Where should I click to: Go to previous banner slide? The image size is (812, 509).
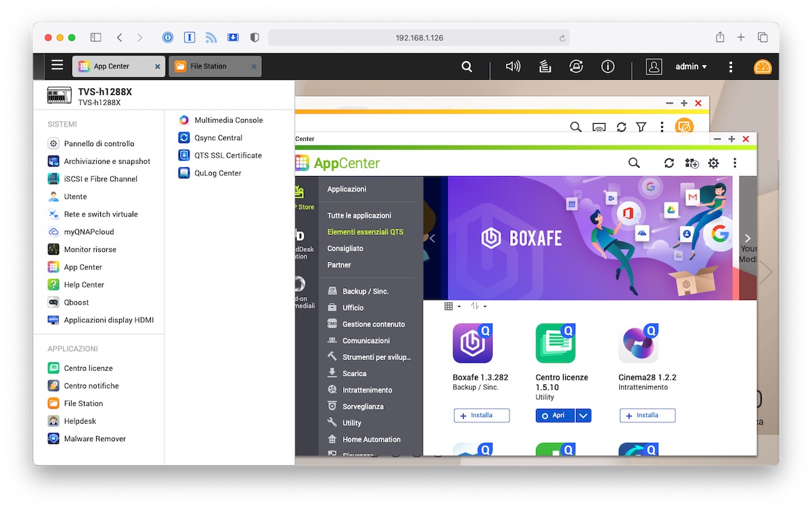pos(433,238)
